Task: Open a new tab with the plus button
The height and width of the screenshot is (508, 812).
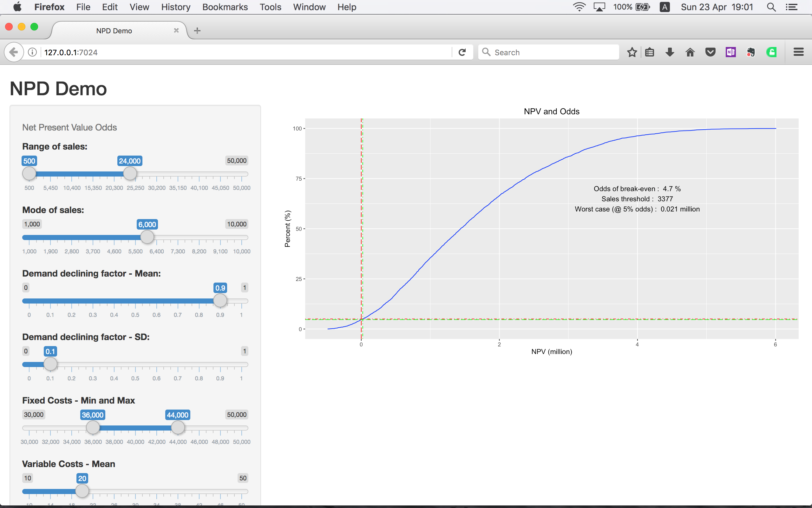Action: (x=197, y=30)
